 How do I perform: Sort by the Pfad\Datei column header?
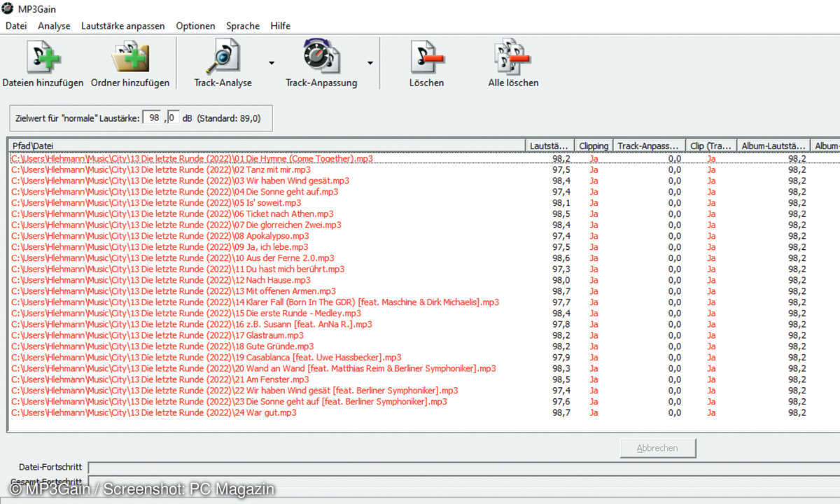coord(267,146)
